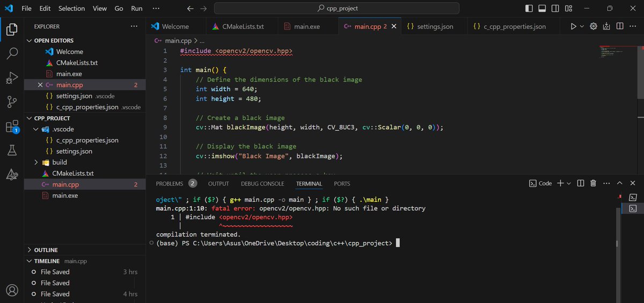Open Customize Layout icon in title bar

pos(569,9)
